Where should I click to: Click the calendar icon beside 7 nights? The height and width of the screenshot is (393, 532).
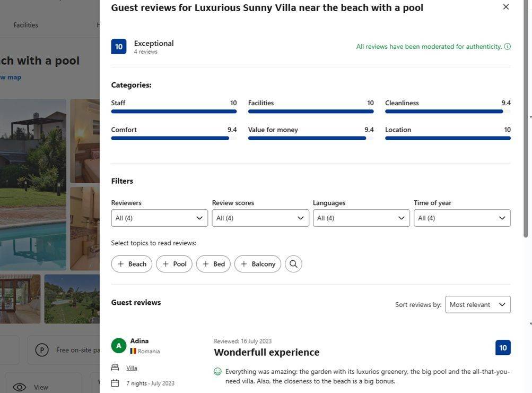click(x=115, y=383)
